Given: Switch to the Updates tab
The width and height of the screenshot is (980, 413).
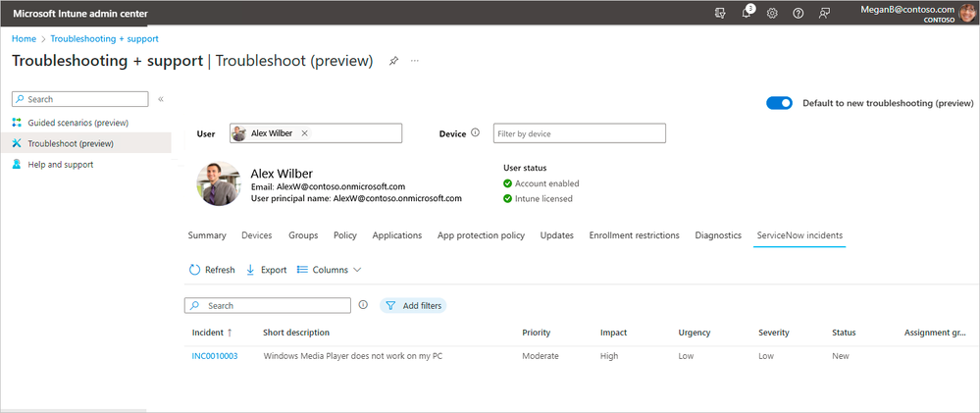Looking at the screenshot, I should 556,235.
